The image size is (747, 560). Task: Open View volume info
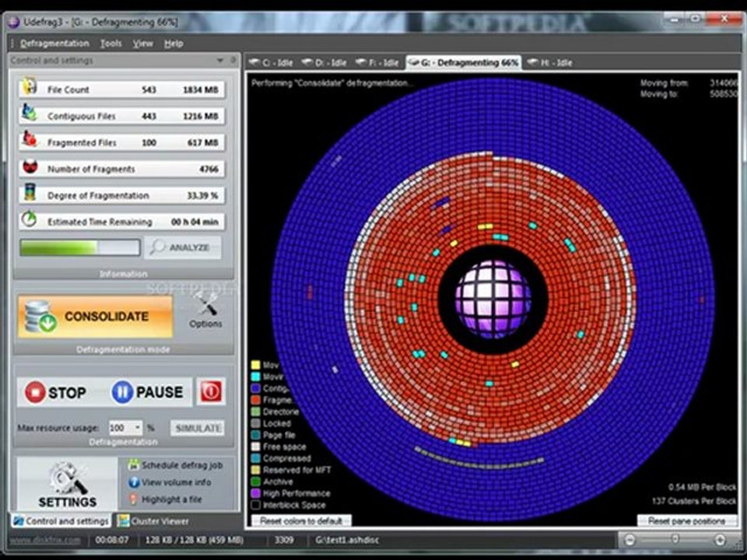[170, 482]
